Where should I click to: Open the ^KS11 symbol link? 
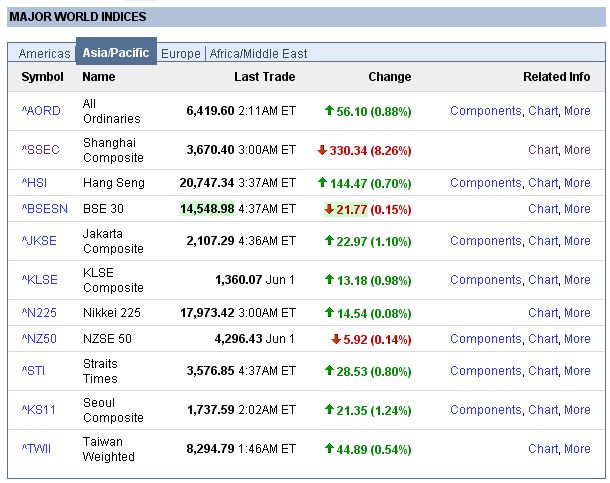pos(39,410)
